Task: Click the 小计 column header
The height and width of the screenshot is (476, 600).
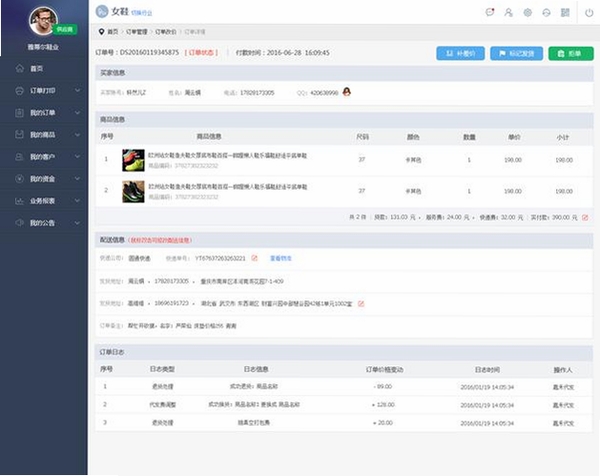Action: [562, 137]
